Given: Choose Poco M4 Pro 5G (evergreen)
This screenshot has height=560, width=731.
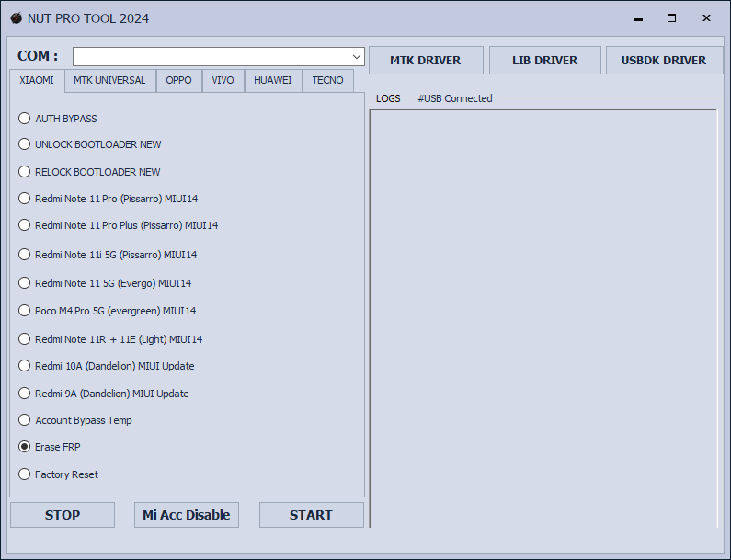Looking at the screenshot, I should point(108,311).
